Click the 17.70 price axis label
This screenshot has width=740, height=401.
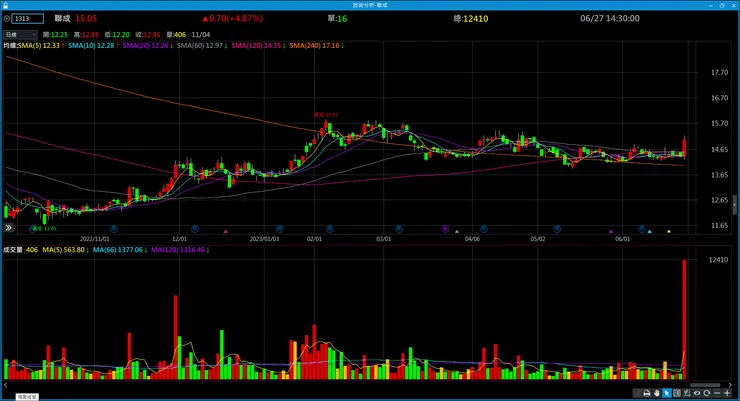point(719,73)
